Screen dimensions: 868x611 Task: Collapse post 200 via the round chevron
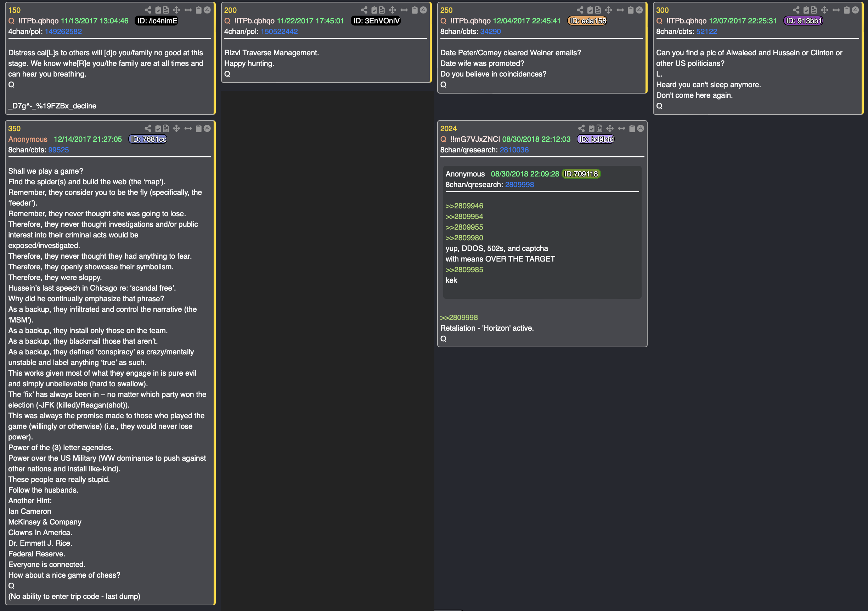423,10
